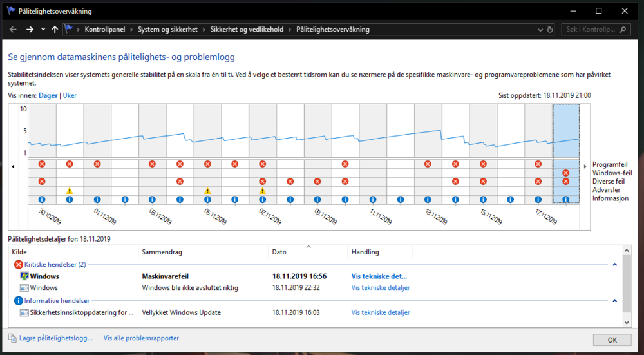
Task: Open technical details for 22:32 shutdown event
Action: tap(381, 287)
